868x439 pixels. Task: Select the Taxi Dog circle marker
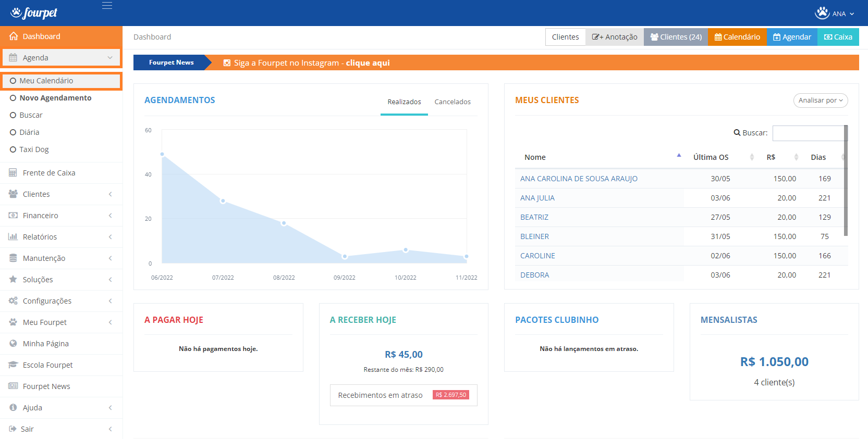[x=13, y=149]
